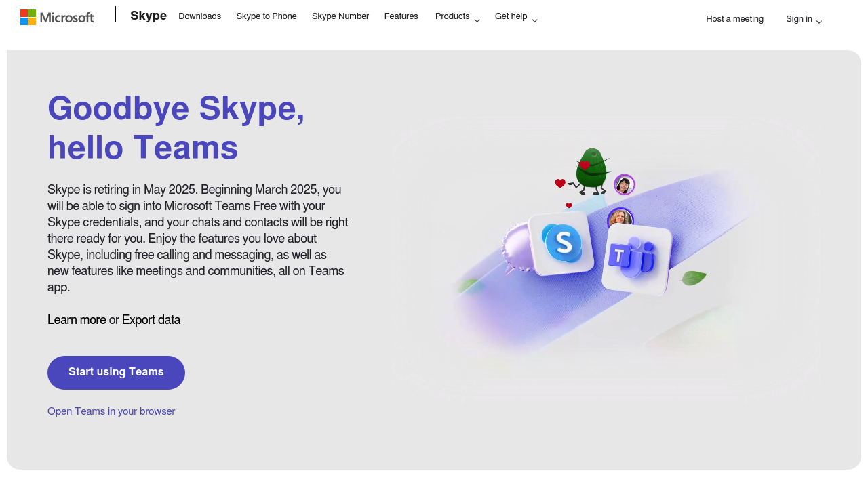Click the Skype logo tile in illustration
The width and height of the screenshot is (868, 488).
[x=561, y=243]
